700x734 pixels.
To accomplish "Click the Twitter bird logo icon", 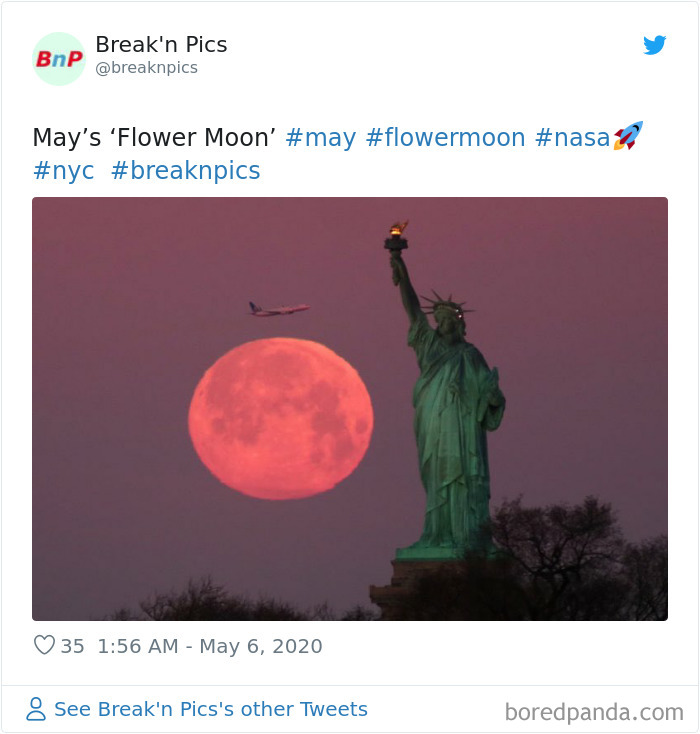I will pyautogui.click(x=654, y=45).
